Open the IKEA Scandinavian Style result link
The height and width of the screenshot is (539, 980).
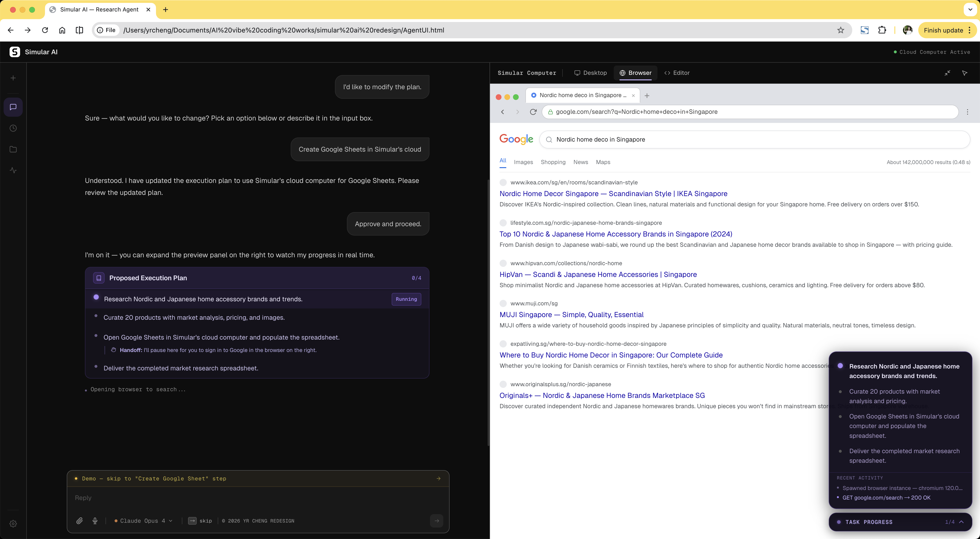pos(613,194)
